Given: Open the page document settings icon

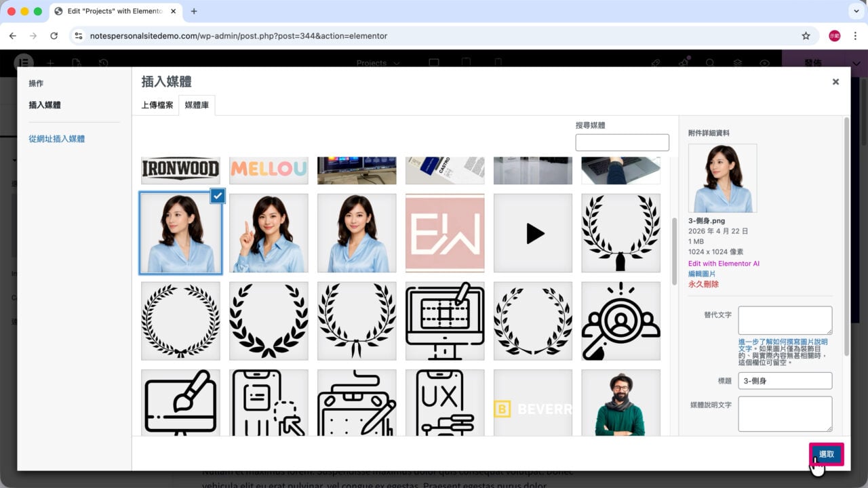Looking at the screenshot, I should point(77,63).
